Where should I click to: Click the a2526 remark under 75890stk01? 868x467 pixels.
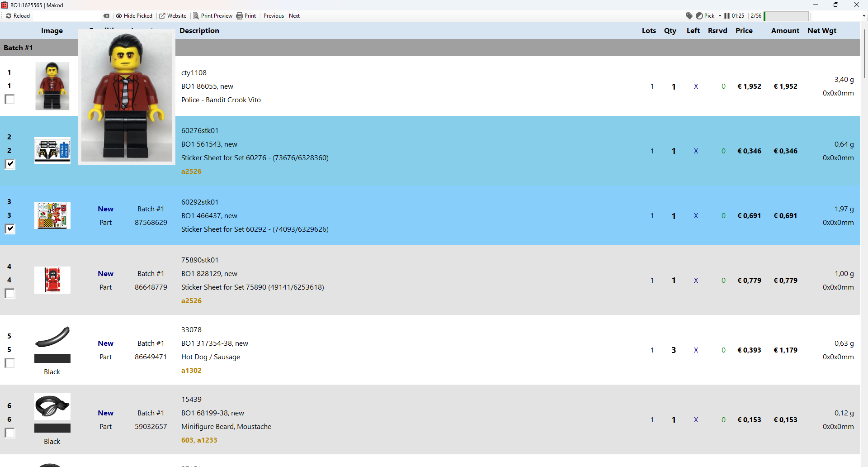click(191, 301)
